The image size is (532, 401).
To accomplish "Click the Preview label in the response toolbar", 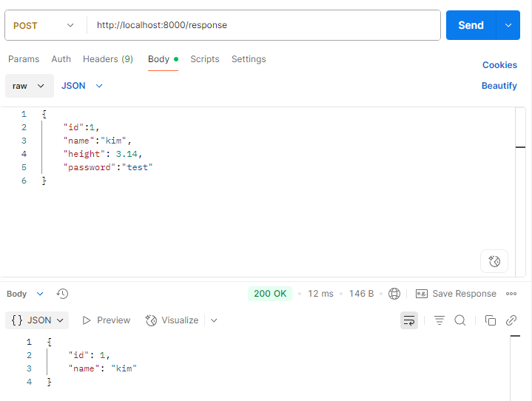I will 113,320.
